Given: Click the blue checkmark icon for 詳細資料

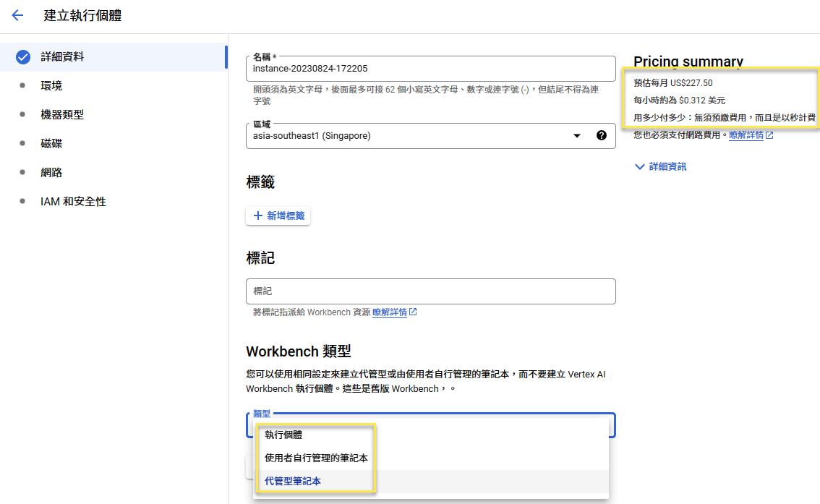Looking at the screenshot, I should [23, 56].
